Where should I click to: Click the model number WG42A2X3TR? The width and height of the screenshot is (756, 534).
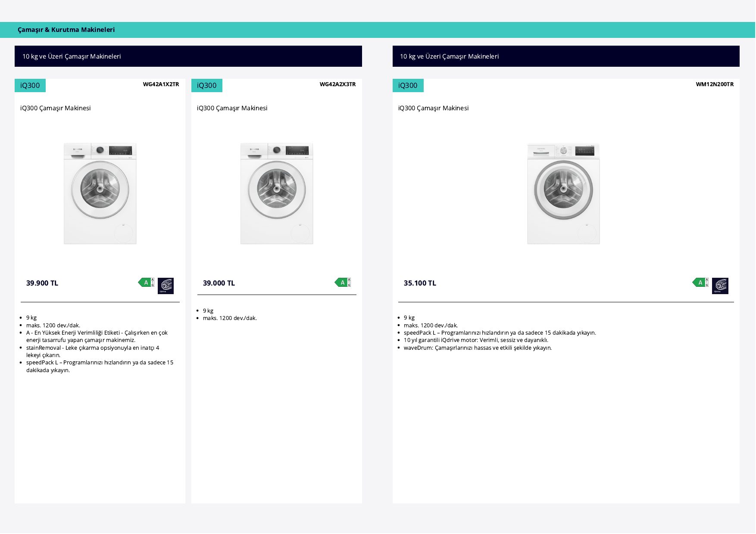[337, 84]
